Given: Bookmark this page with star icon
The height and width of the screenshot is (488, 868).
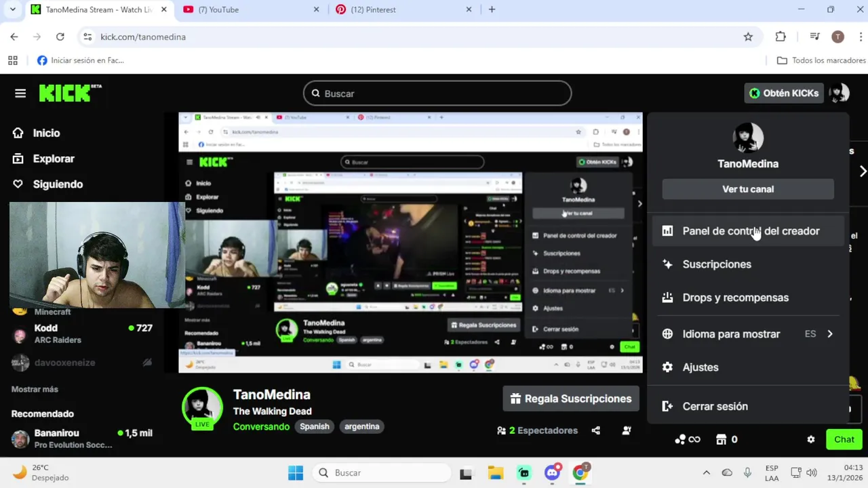Looking at the screenshot, I should (748, 37).
